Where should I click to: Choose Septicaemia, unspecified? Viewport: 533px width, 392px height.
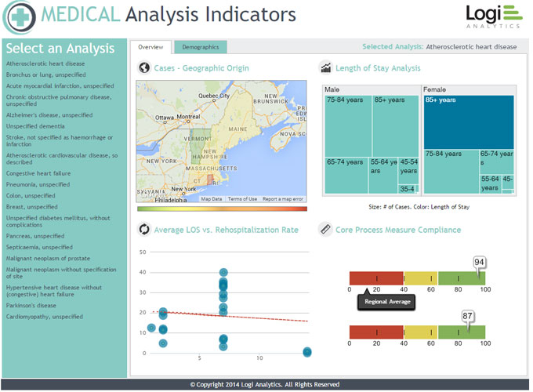[39, 247]
